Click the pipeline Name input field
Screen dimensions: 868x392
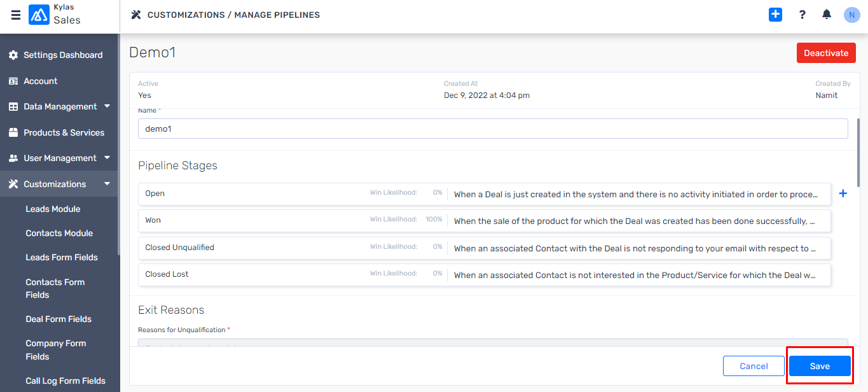tap(493, 129)
